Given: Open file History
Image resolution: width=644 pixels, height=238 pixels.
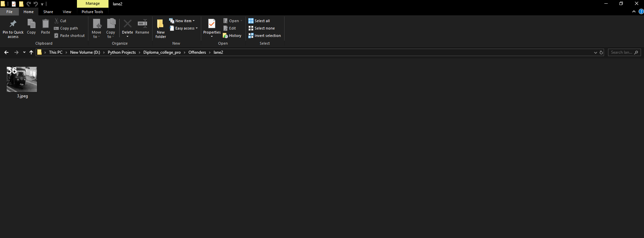Looking at the screenshot, I should point(232,36).
